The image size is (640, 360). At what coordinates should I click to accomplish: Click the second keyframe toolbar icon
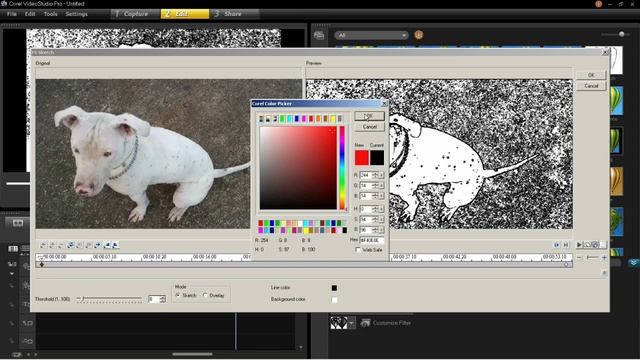52,245
